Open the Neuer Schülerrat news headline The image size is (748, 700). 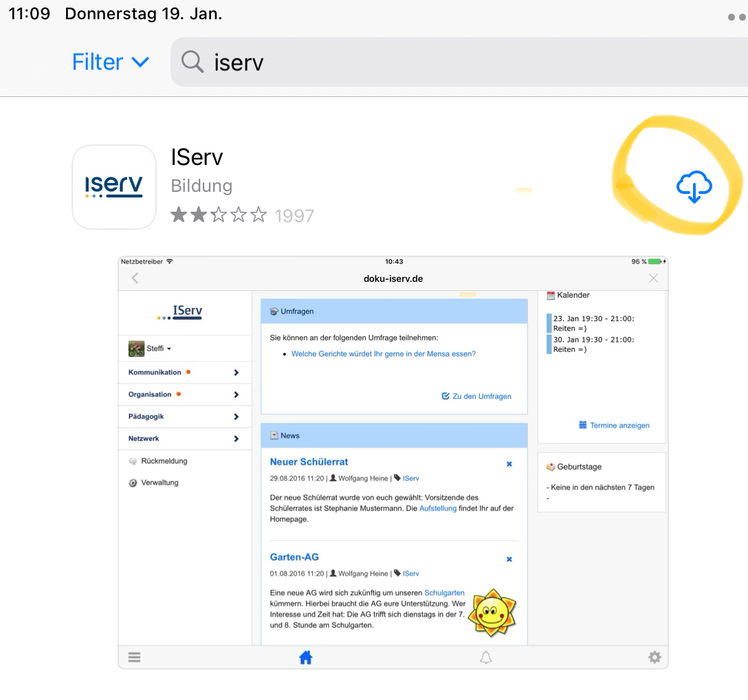[309, 462]
